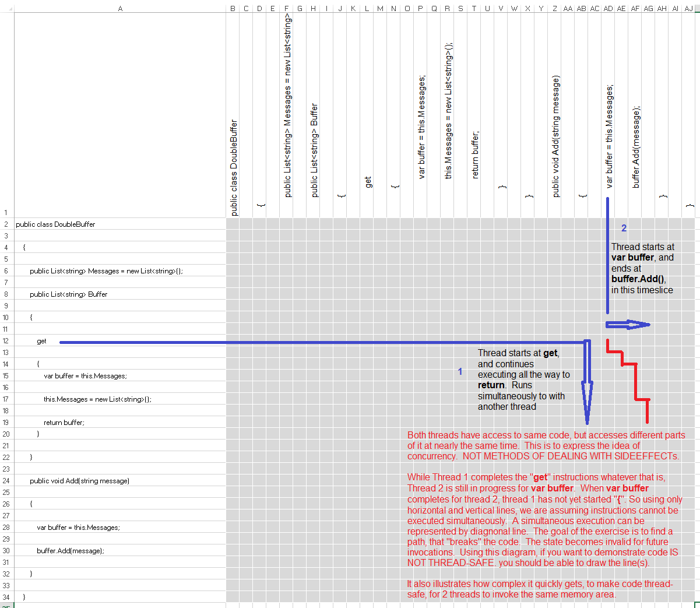Click the select-all corner of the sheet
The height and width of the screenshot is (608, 700).
click(7, 8)
